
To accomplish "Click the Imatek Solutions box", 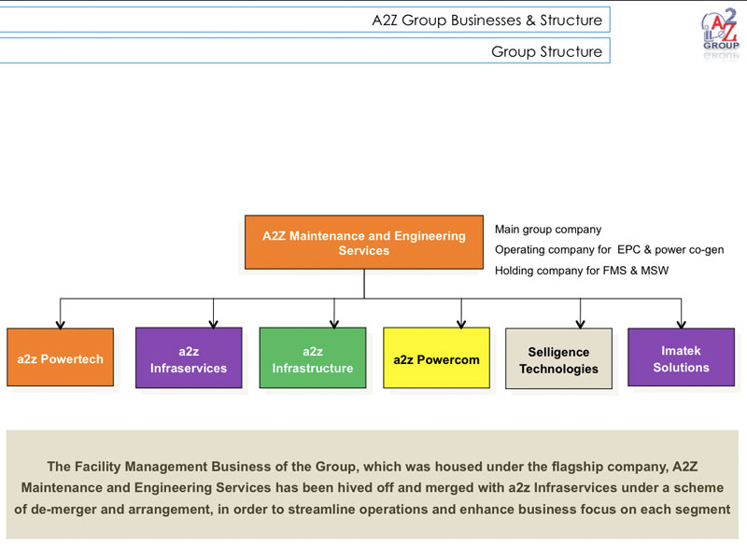I will [682, 357].
